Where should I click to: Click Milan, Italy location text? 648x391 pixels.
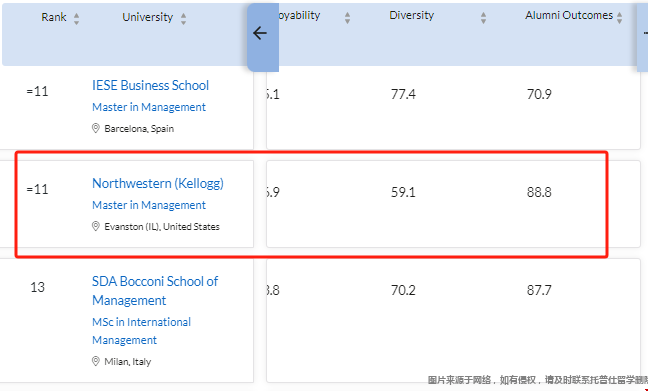coord(128,362)
